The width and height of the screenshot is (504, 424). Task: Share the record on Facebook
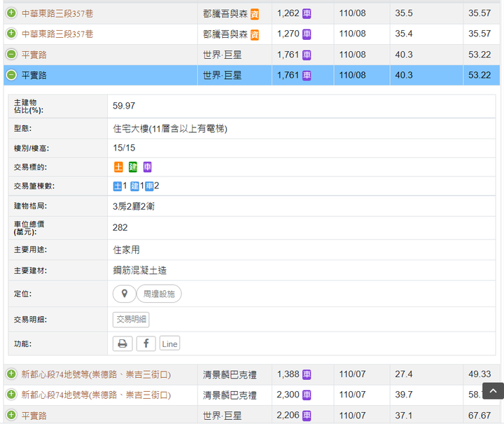(146, 344)
